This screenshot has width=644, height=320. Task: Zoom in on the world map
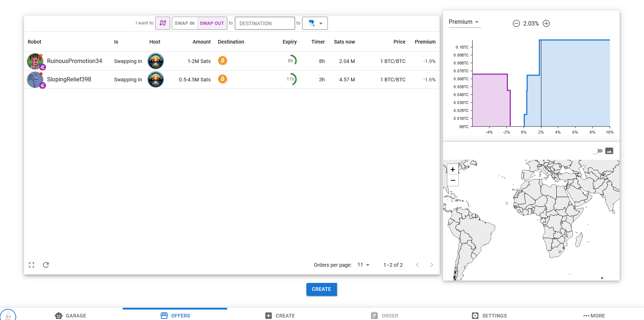click(453, 170)
